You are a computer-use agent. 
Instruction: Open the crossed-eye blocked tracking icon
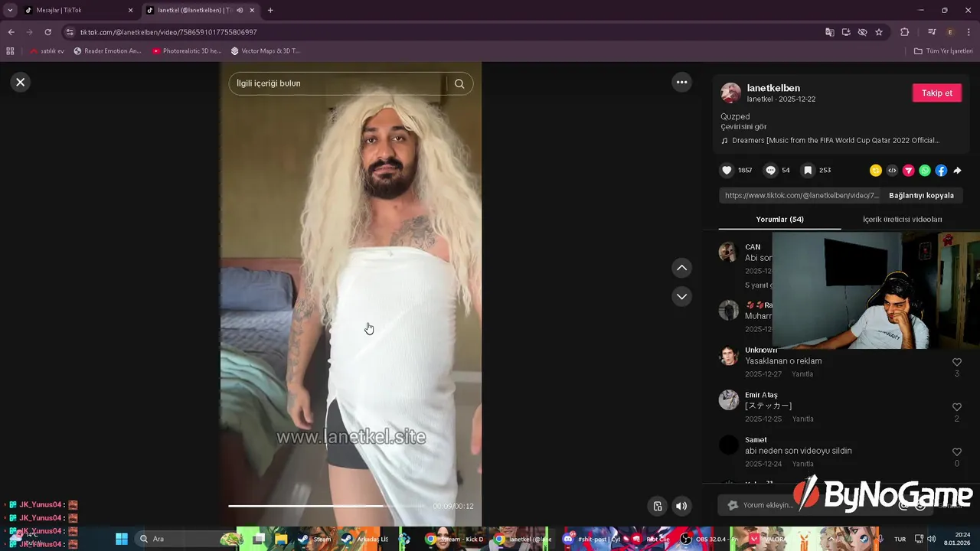pos(862,32)
